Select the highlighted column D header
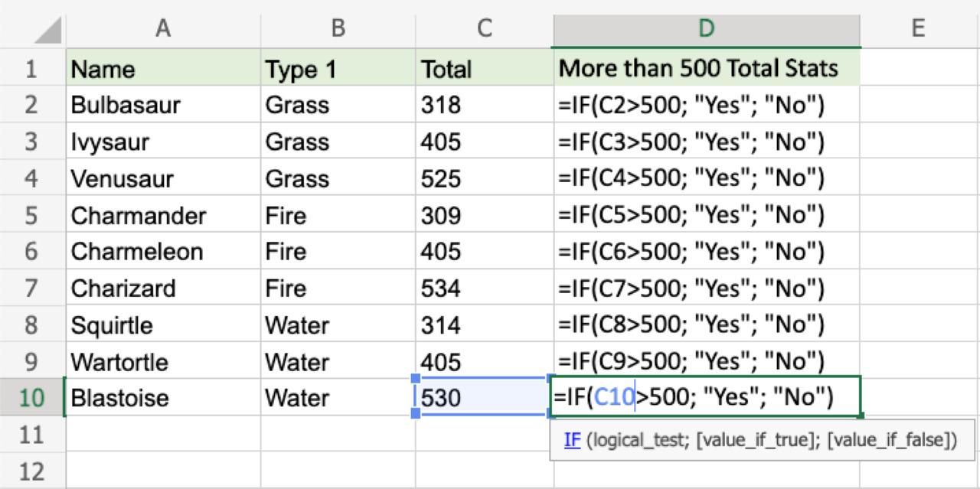This screenshot has height=489, width=980. coord(706,28)
